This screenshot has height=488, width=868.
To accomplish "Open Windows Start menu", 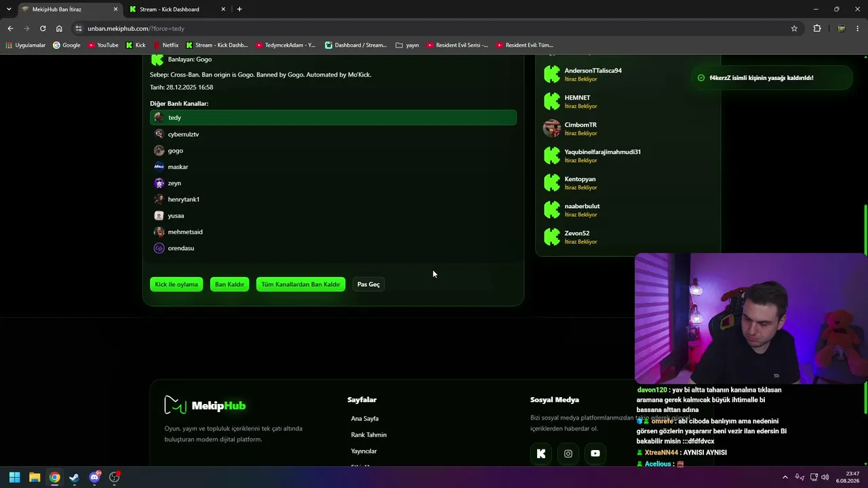I will click(x=14, y=477).
